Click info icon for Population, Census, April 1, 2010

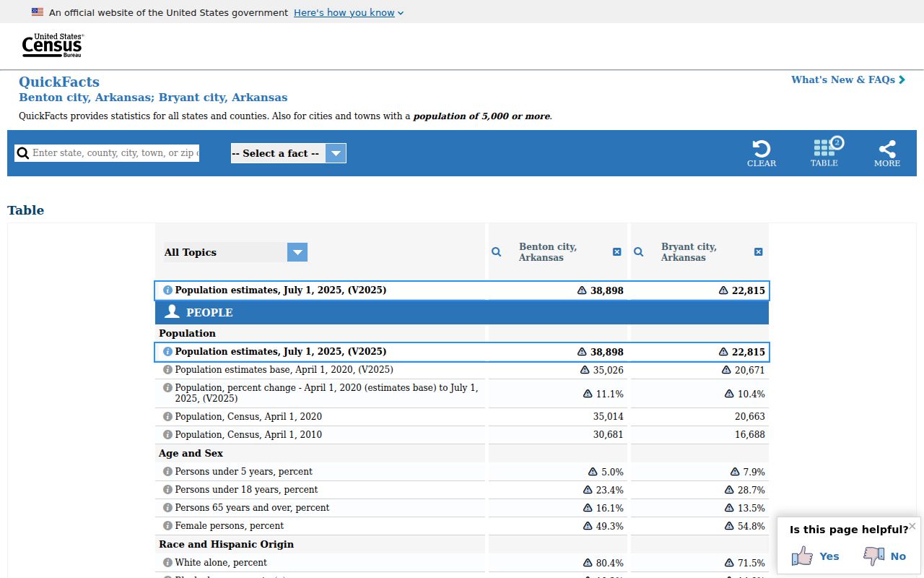coord(167,435)
